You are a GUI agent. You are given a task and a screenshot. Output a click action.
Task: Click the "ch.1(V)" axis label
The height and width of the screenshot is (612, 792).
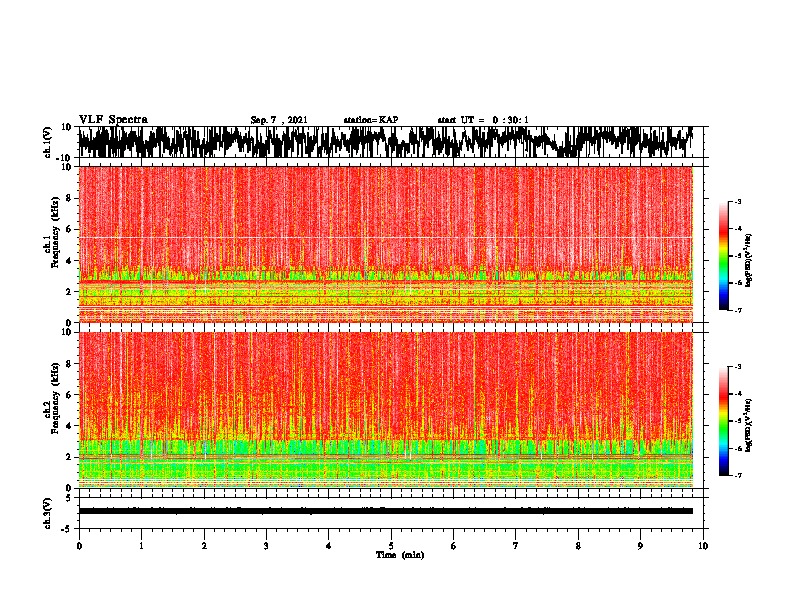point(48,142)
